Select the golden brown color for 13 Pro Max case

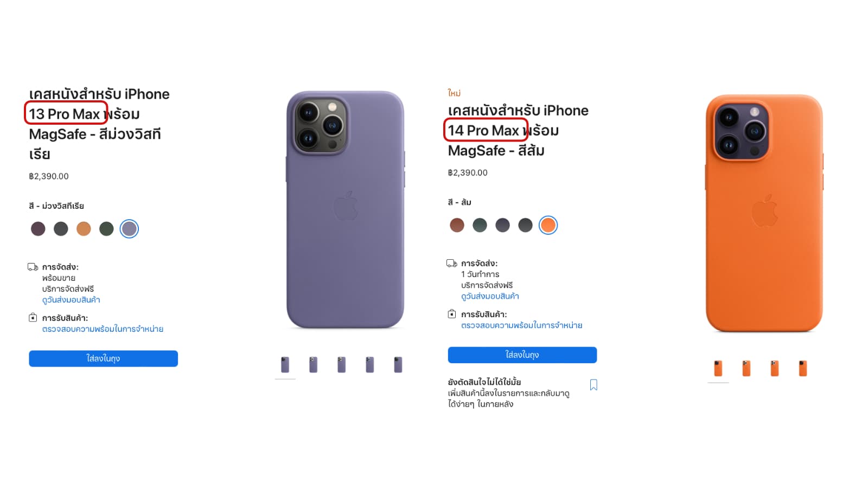(84, 229)
